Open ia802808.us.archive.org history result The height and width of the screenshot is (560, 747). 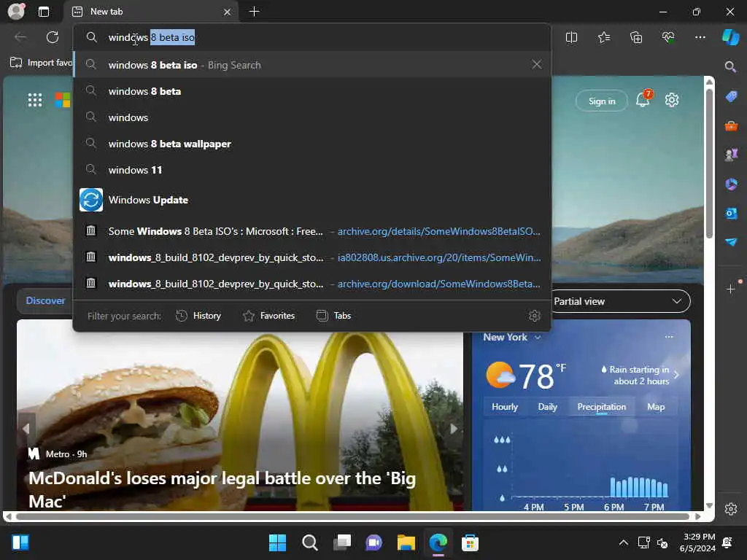[312, 257]
